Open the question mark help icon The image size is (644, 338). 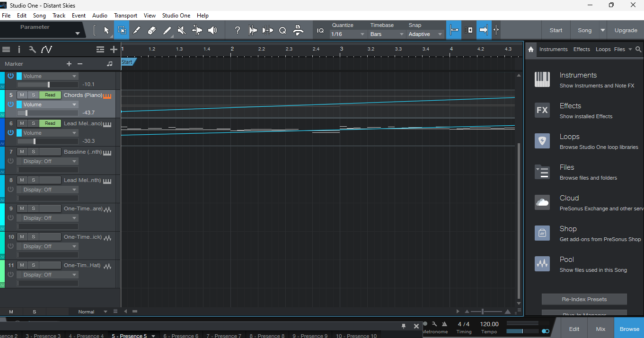[238, 30]
